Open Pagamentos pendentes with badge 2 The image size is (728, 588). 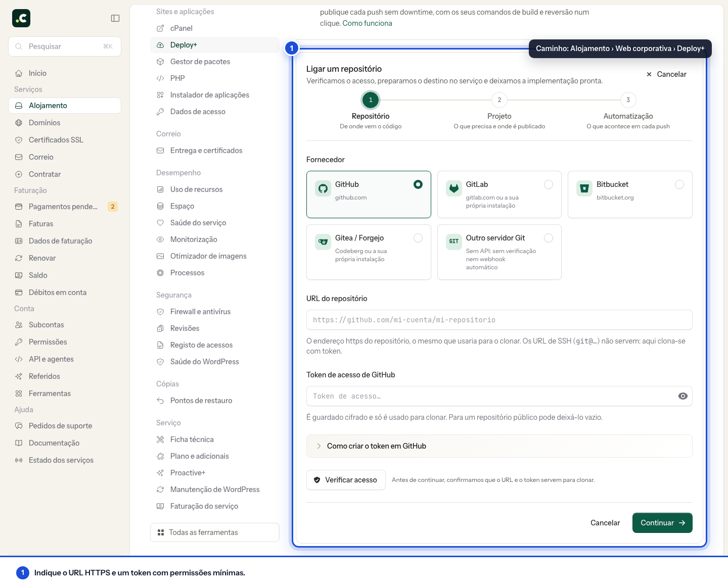[x=65, y=207]
